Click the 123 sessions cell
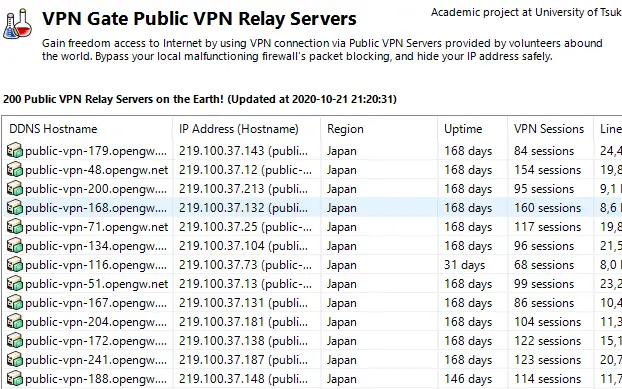 click(x=547, y=360)
